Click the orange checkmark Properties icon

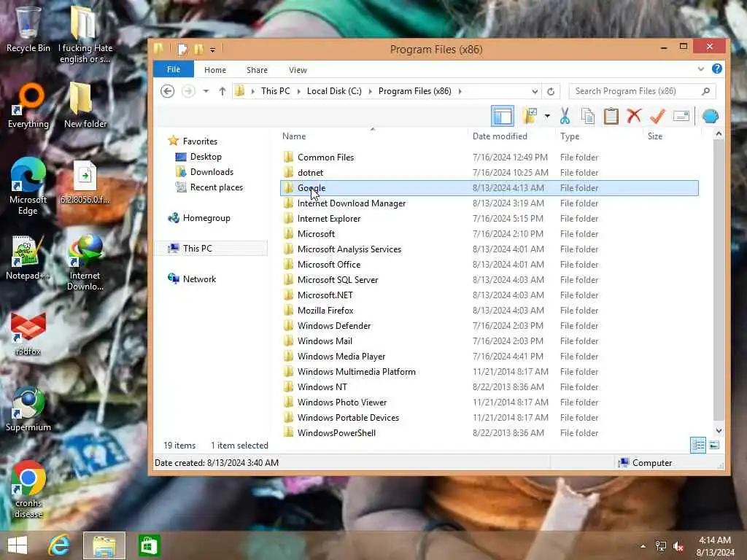click(x=657, y=116)
